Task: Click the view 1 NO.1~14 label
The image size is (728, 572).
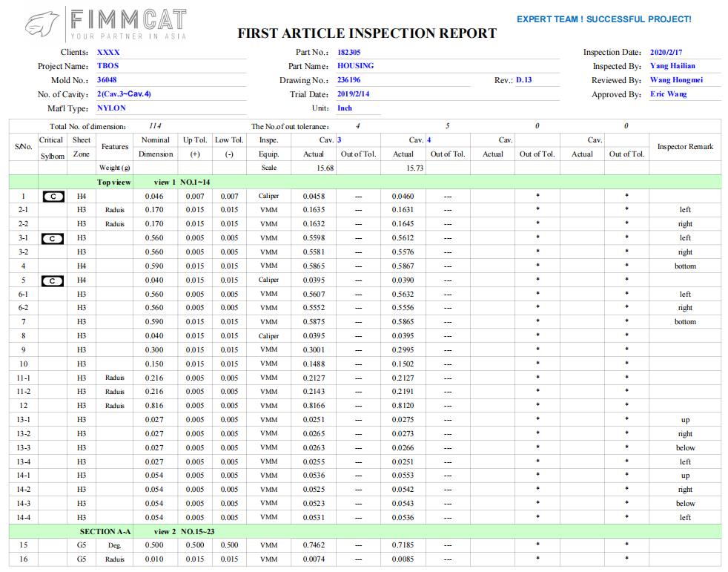Action: click(182, 183)
